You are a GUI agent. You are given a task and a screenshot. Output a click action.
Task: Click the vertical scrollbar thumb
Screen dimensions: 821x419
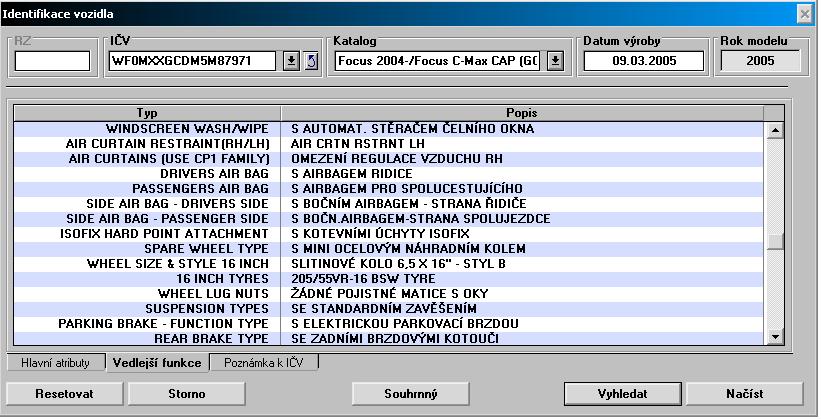[774, 242]
